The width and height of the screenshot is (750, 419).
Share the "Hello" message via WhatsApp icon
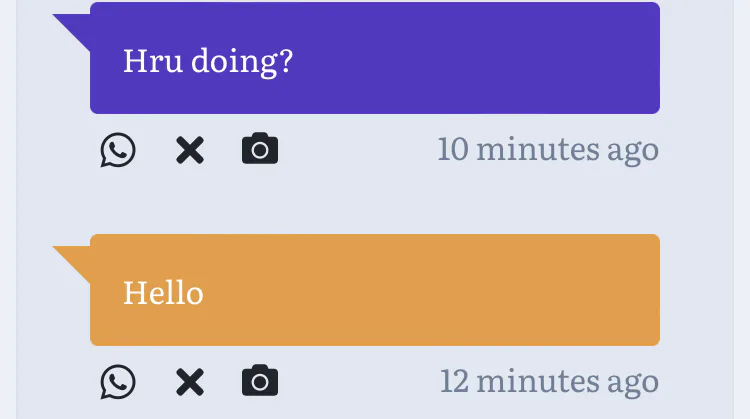pyautogui.click(x=118, y=382)
